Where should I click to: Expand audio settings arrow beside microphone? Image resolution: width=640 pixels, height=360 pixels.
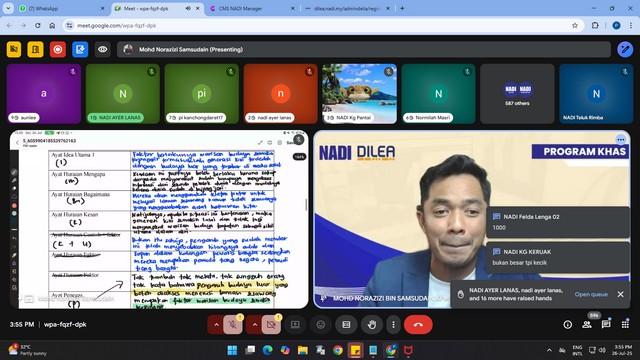[x=216, y=325]
